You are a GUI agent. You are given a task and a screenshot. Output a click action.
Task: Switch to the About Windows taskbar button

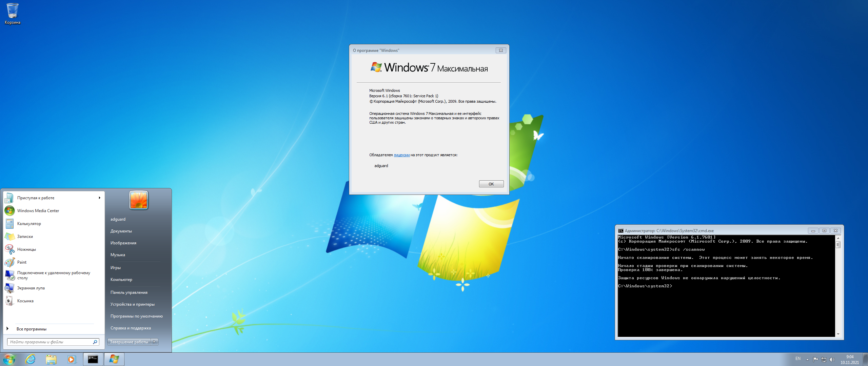pos(114,359)
